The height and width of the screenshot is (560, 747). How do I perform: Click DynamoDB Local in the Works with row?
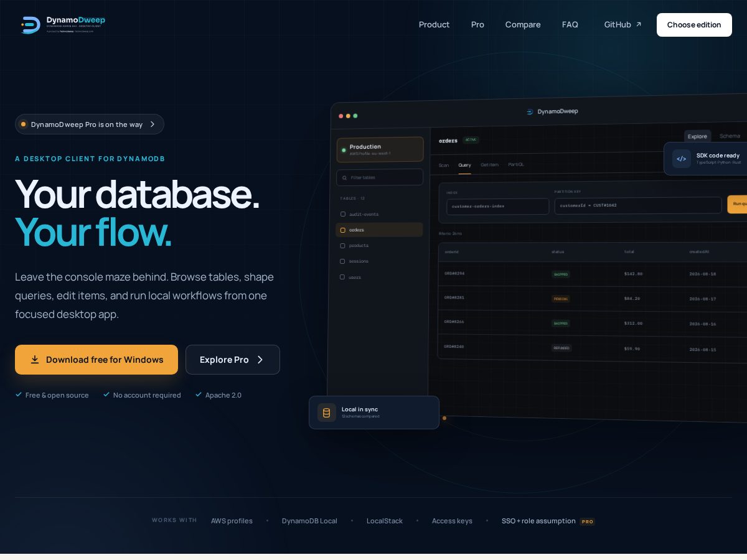pos(309,521)
